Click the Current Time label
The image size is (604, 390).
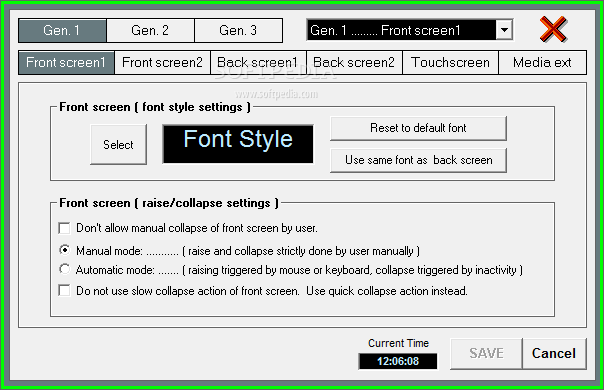(398, 343)
